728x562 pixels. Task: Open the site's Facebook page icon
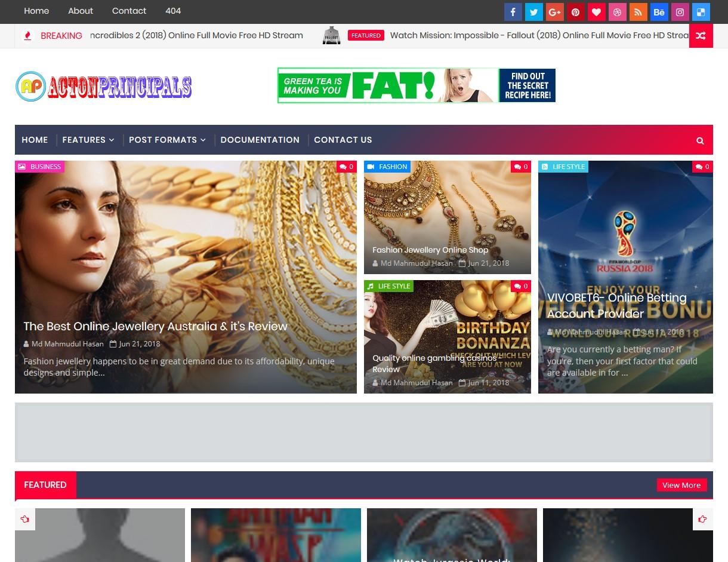click(513, 12)
